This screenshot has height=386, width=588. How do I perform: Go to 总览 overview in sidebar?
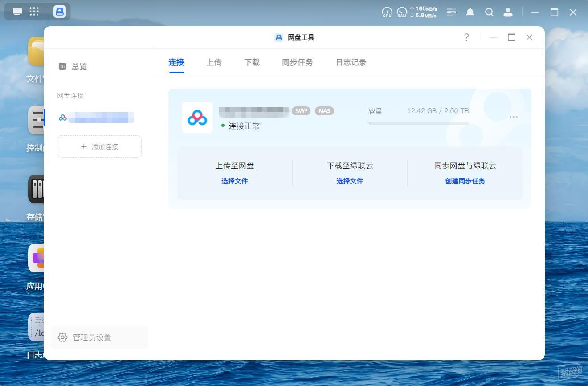pos(73,67)
